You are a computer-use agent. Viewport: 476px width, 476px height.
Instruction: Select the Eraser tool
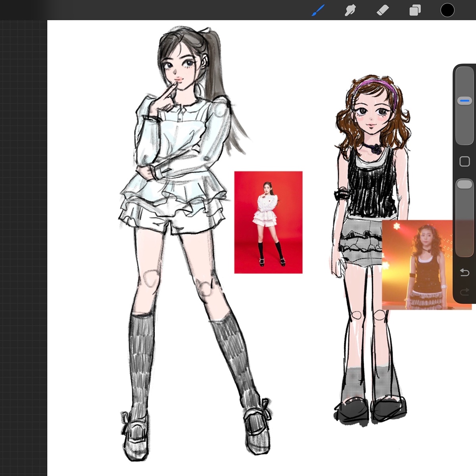[382, 10]
